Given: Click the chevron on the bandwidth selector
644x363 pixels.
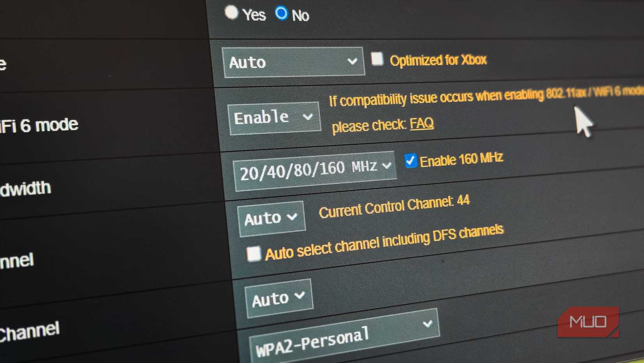Looking at the screenshot, I should point(388,165).
